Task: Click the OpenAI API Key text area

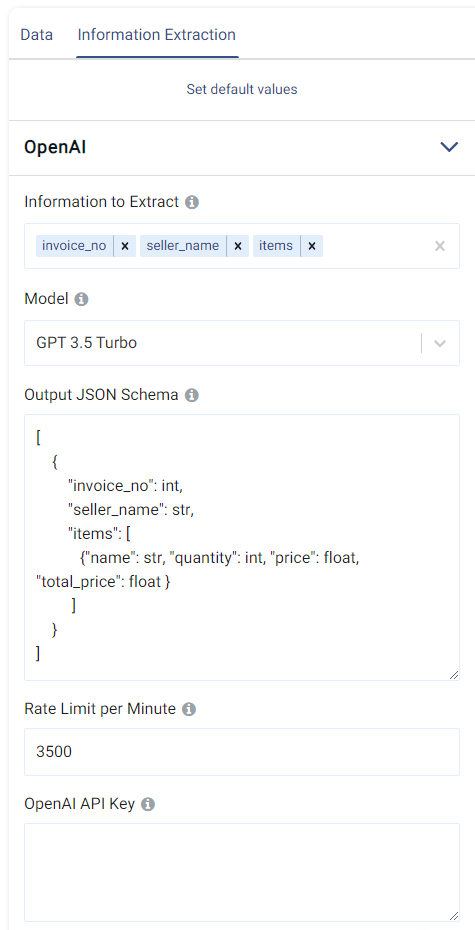Action: [x=242, y=872]
